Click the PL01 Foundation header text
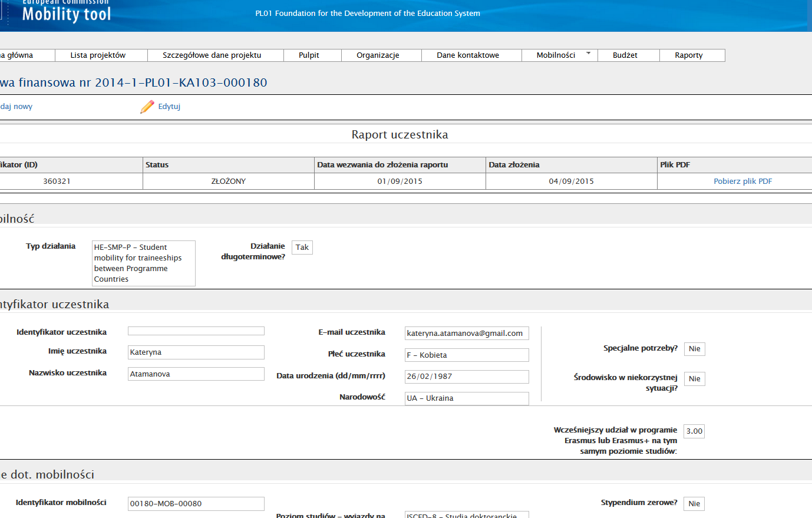812x518 pixels. pyautogui.click(x=368, y=14)
